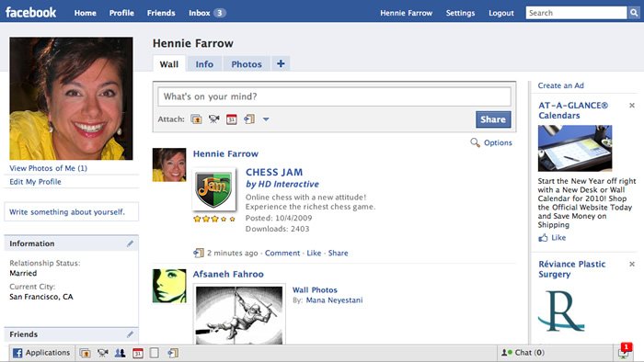Click the calendar ad image

click(575, 148)
